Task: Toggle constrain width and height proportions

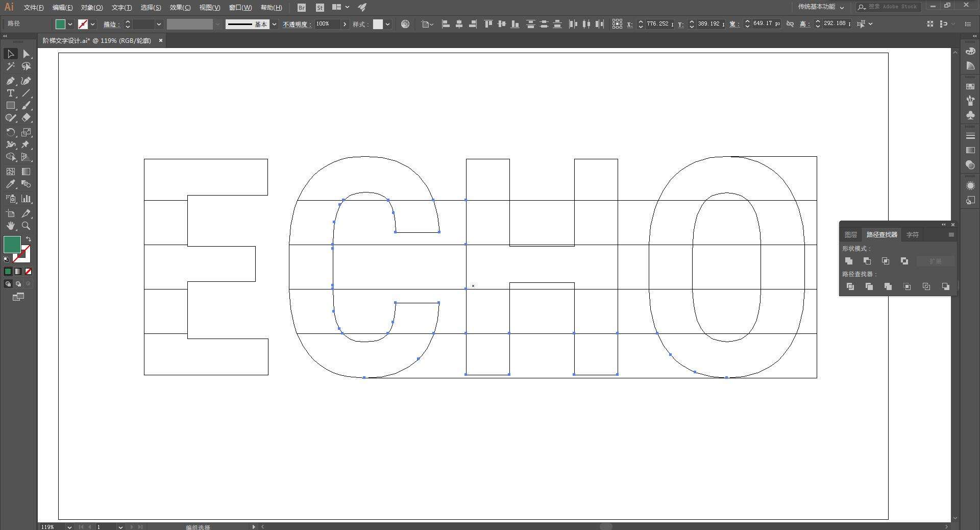Action: click(790, 24)
